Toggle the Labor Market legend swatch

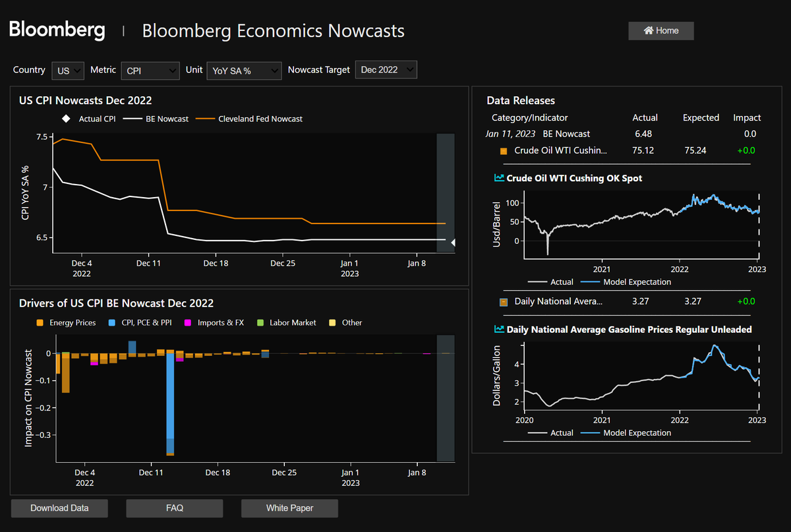click(260, 323)
